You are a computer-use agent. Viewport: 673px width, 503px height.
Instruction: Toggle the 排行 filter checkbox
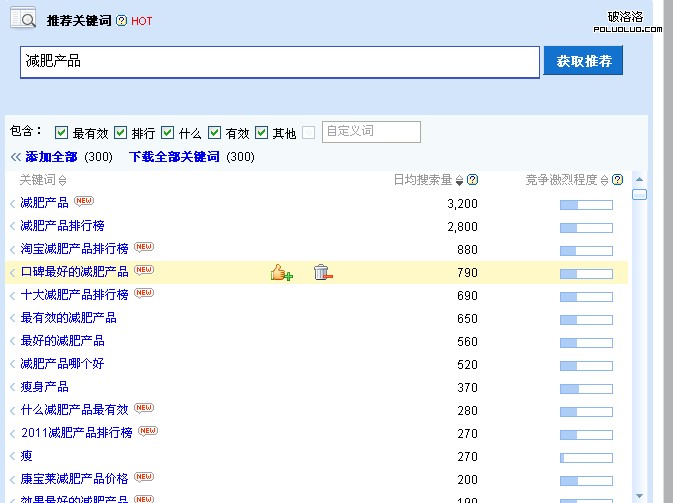click(120, 133)
